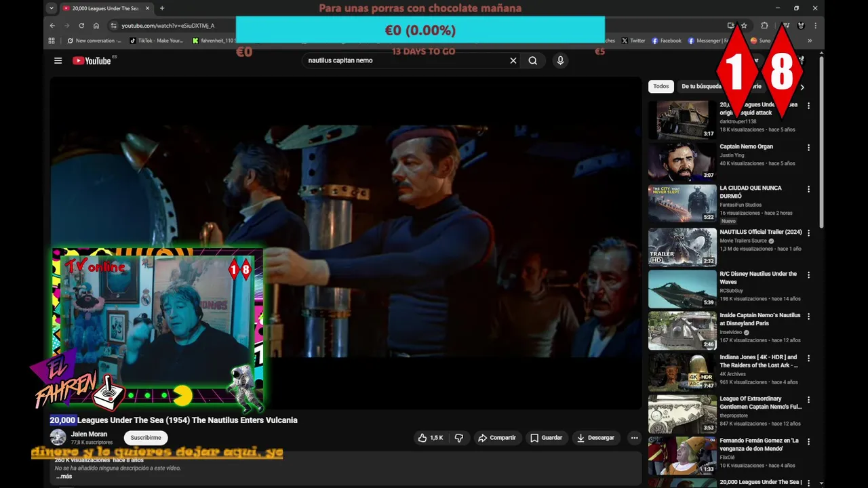Download the video with Descargar button

coord(595,438)
